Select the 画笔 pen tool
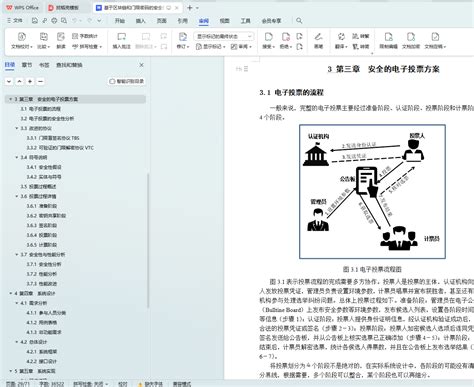 [318, 40]
